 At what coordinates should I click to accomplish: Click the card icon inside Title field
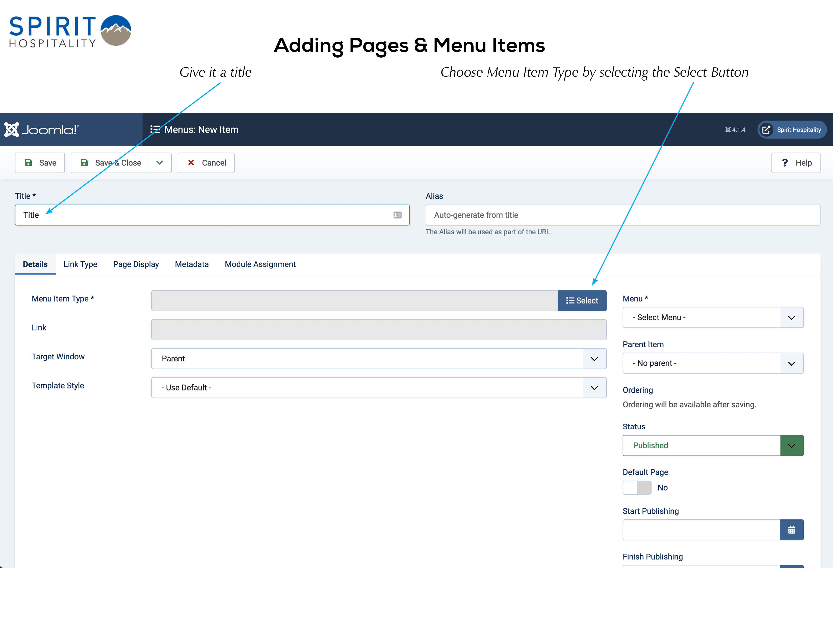pyautogui.click(x=397, y=215)
